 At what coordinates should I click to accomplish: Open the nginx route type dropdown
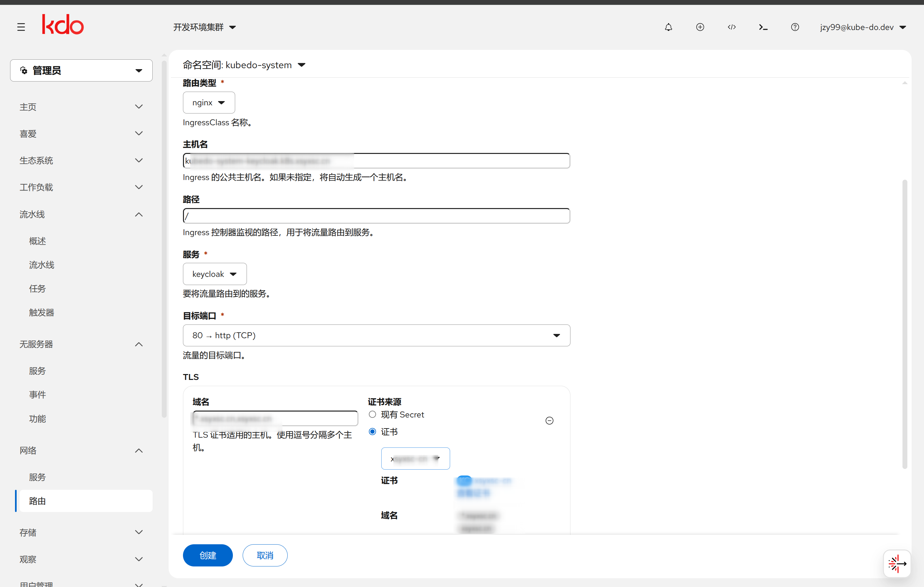(209, 102)
